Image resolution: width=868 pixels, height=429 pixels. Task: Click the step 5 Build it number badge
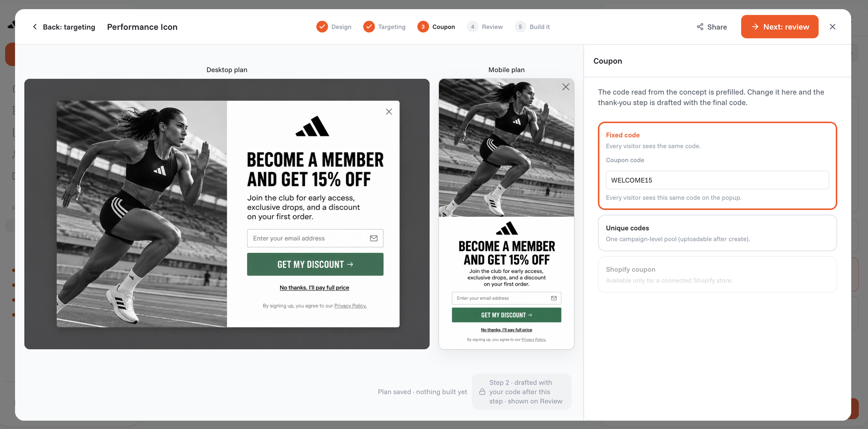[x=520, y=27]
